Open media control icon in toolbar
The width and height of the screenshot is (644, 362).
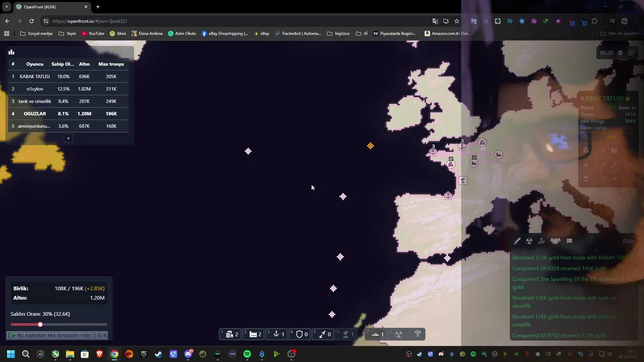[x=612, y=21]
